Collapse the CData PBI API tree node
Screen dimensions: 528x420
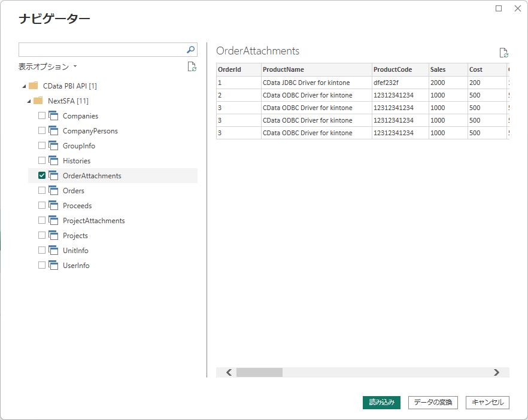[23, 86]
